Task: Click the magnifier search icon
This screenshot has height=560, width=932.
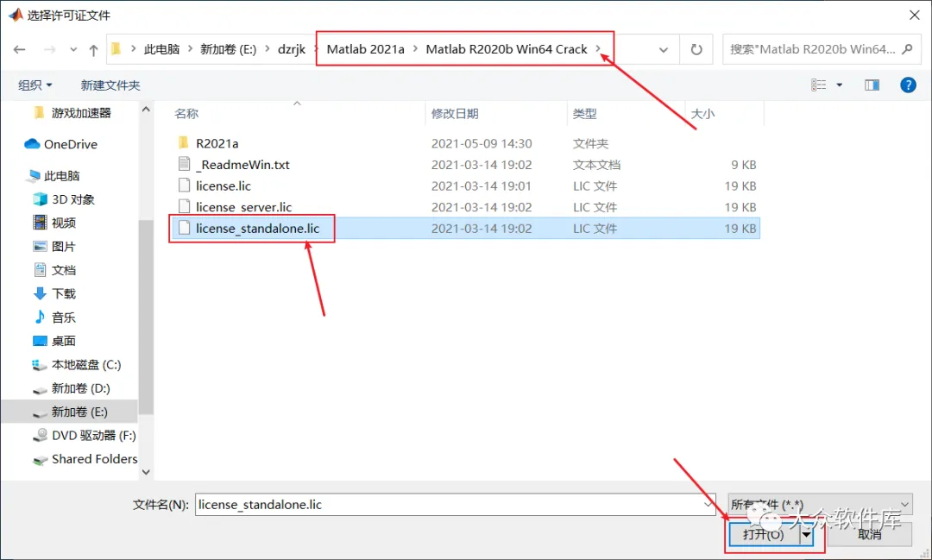Action: click(907, 49)
